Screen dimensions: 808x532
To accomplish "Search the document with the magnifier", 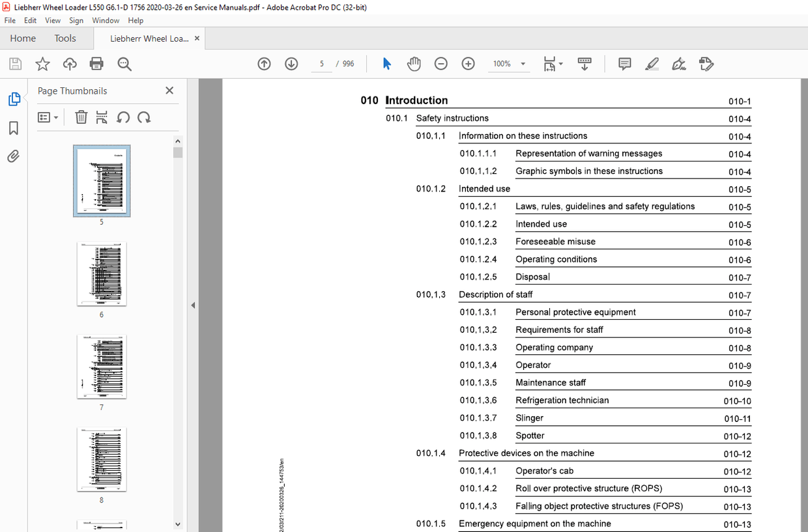I will click(124, 64).
